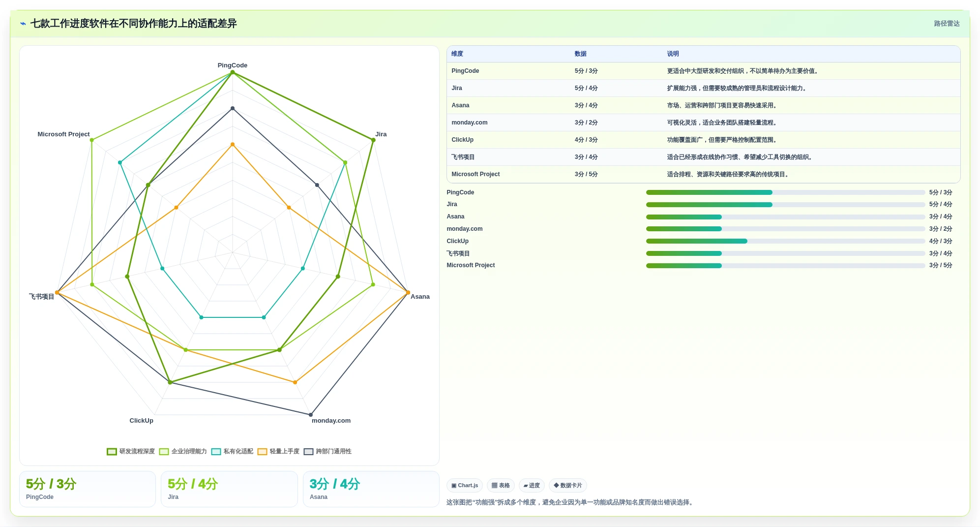Select the ClickUp table row name

[463, 140]
